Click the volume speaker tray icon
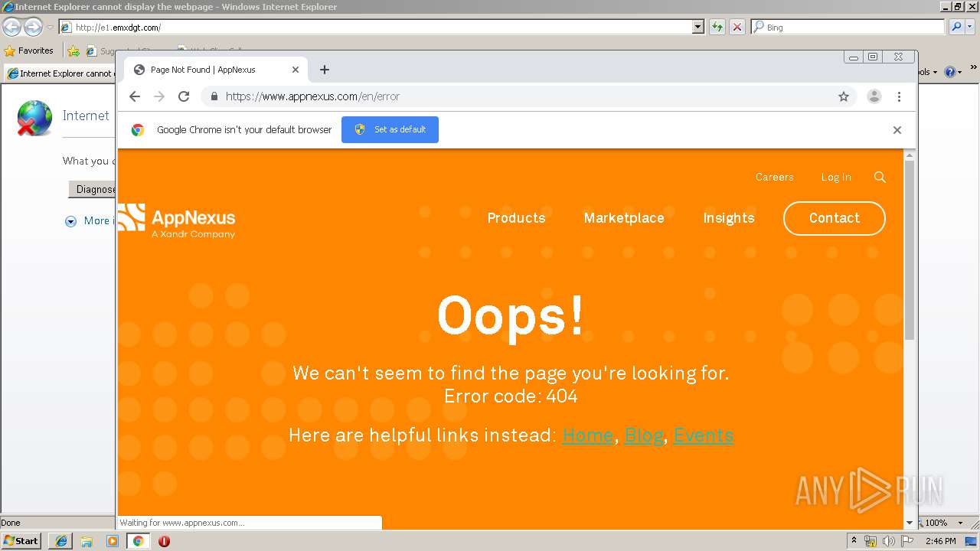The height and width of the screenshot is (551, 980). pyautogui.click(x=889, y=541)
